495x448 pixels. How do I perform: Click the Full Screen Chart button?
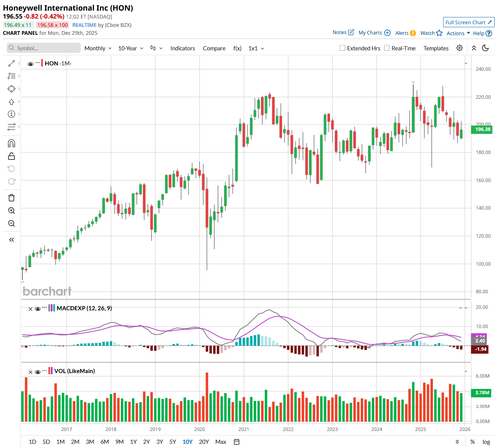(x=469, y=22)
